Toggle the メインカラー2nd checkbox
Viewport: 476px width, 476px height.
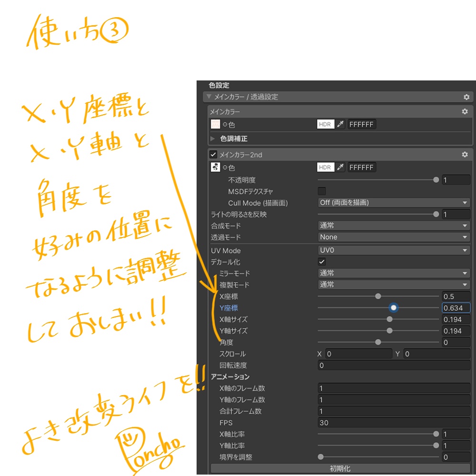point(213,155)
